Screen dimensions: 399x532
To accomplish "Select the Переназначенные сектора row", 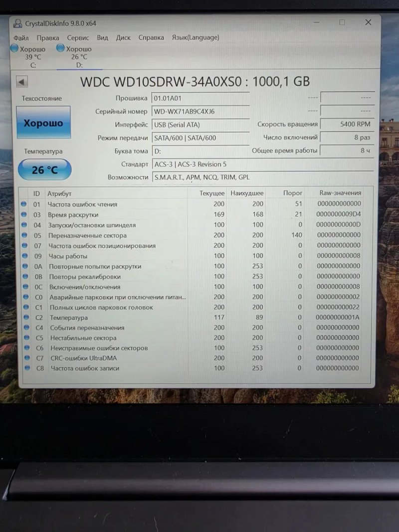I will pos(192,235).
